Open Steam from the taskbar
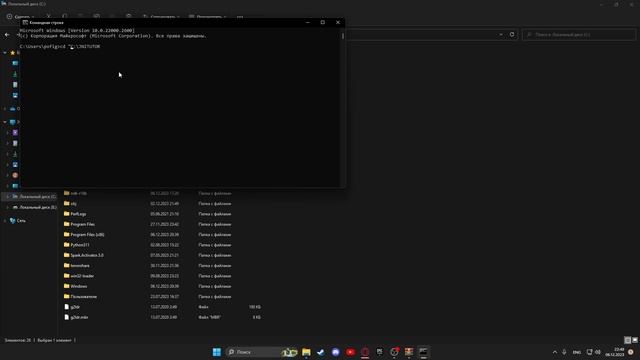The image size is (640, 360). coord(321,352)
